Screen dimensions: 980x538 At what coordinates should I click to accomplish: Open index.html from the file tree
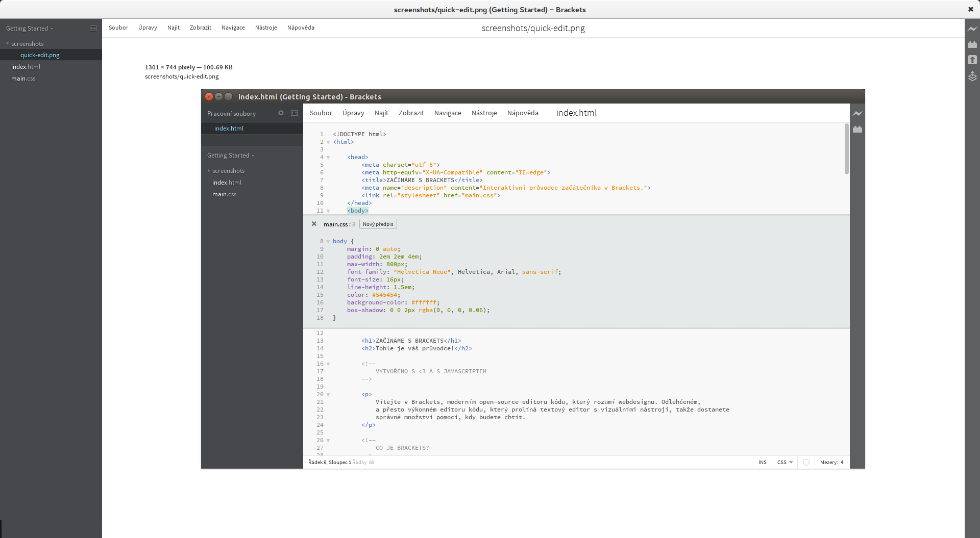(26, 67)
